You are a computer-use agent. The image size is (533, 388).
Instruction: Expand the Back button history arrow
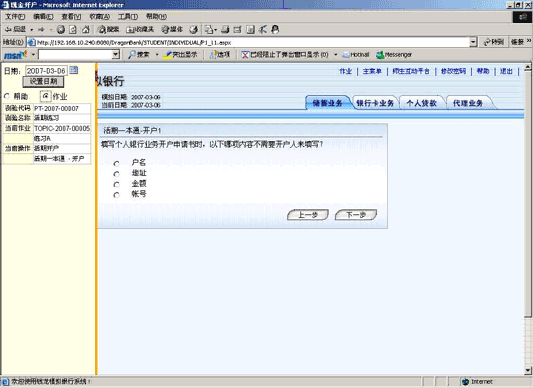point(32,30)
